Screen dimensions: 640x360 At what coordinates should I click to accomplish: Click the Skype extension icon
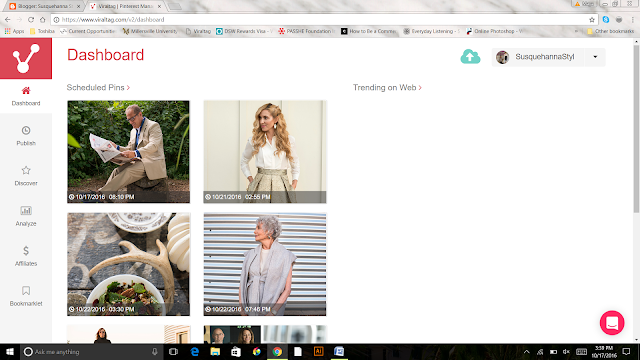(x=606, y=20)
